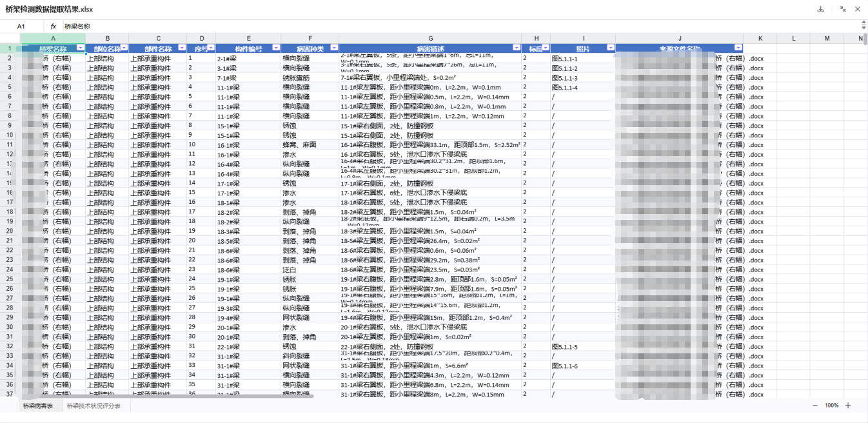Download the xlsx file using download icon
868x423 pixels.
[821, 9]
